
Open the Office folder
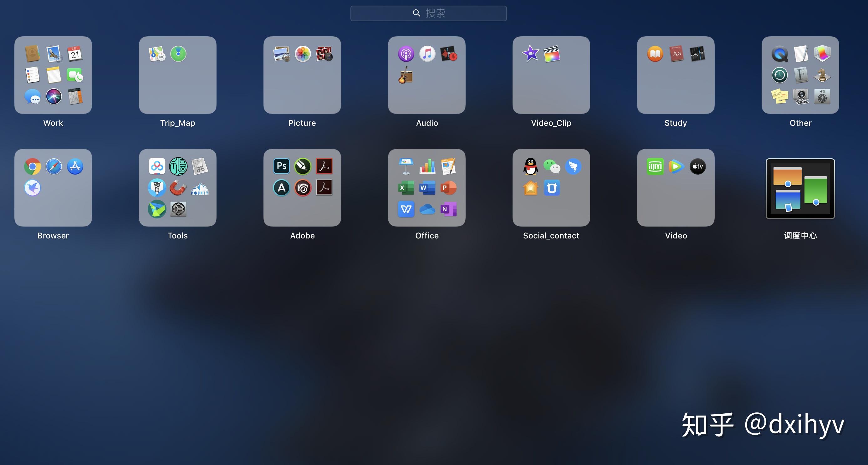click(x=426, y=187)
